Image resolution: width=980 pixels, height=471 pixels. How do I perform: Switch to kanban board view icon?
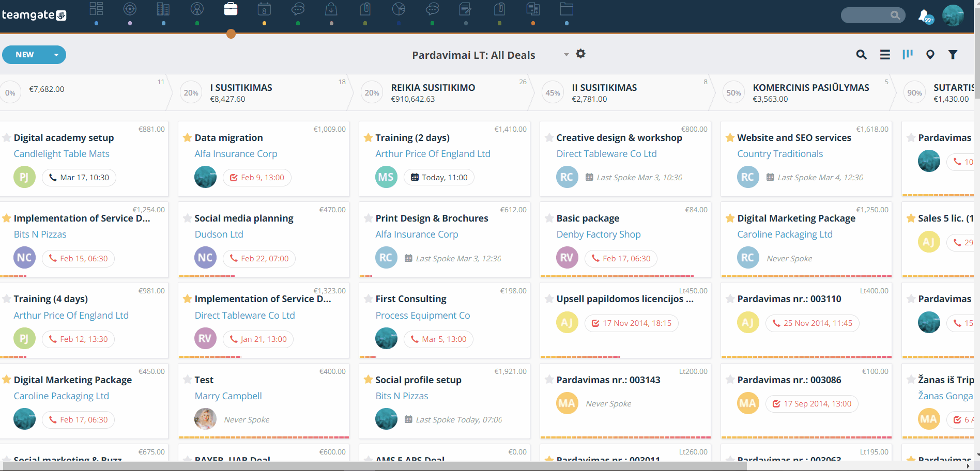pyautogui.click(x=908, y=54)
